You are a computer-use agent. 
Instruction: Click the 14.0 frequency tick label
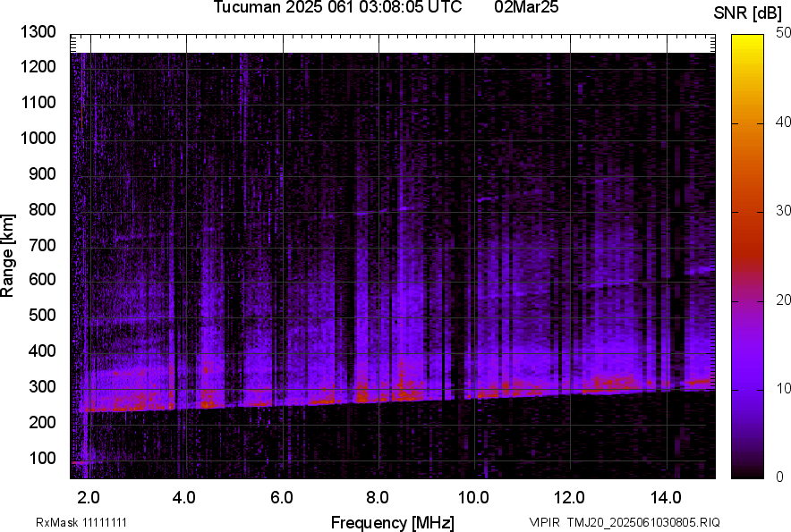(x=666, y=497)
